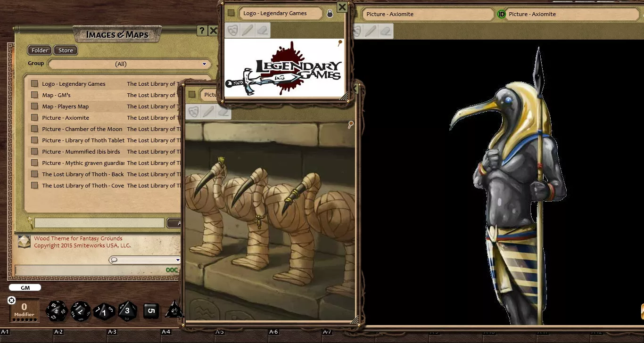The width and height of the screenshot is (644, 343).
Task: Open the Picture - Axiomite list entry
Action: click(66, 118)
